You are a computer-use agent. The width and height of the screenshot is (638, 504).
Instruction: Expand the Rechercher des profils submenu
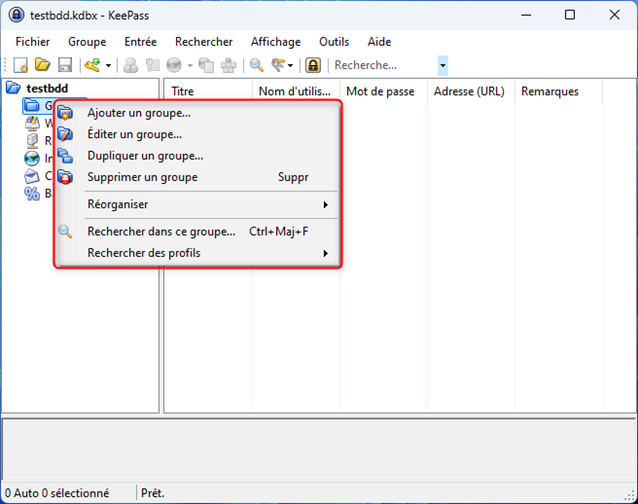198,253
